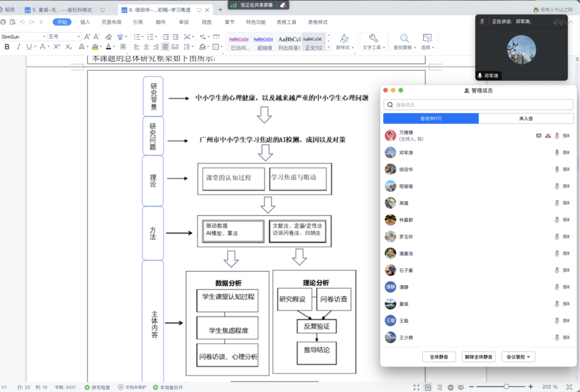Click the 全体静音 button
The image size is (580, 392).
point(439,357)
